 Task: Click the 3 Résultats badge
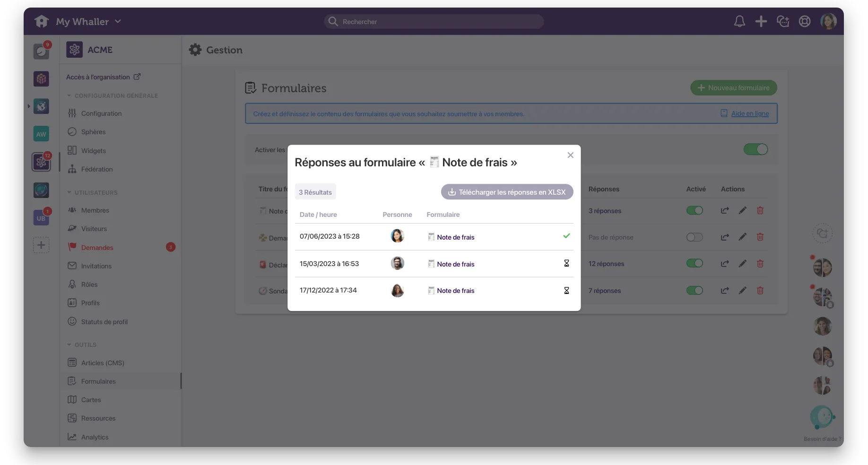coord(315,192)
